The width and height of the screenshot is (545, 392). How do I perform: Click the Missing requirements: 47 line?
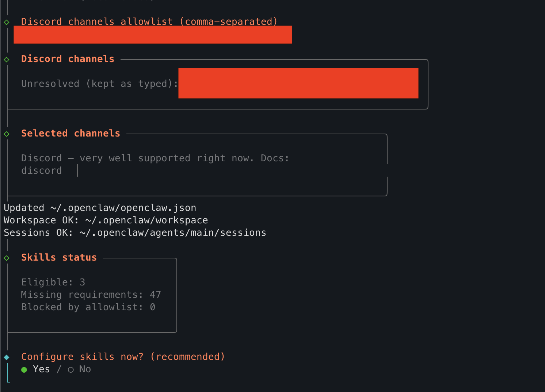(x=91, y=295)
